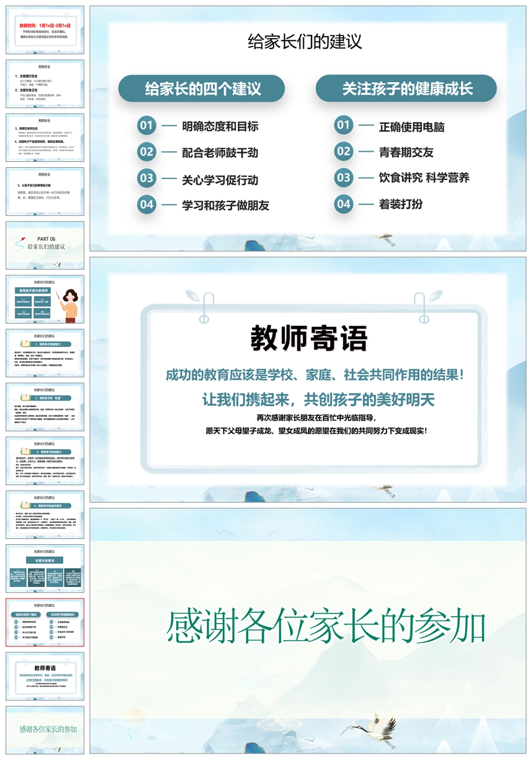Open the PART 06 section thumbnail
The width and height of the screenshot is (532, 760).
pyautogui.click(x=45, y=245)
